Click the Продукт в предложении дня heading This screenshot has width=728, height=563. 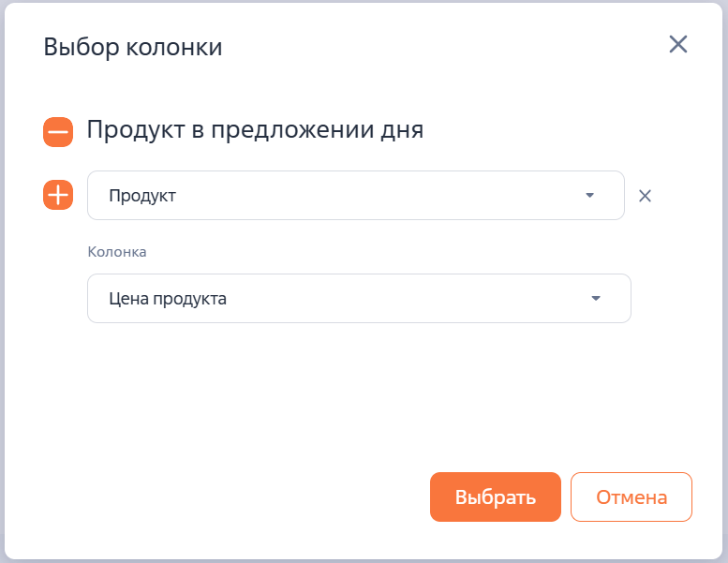[255, 129]
